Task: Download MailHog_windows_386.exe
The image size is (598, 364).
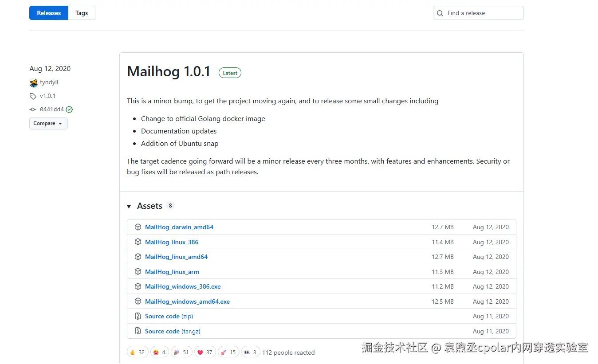Action: click(183, 286)
